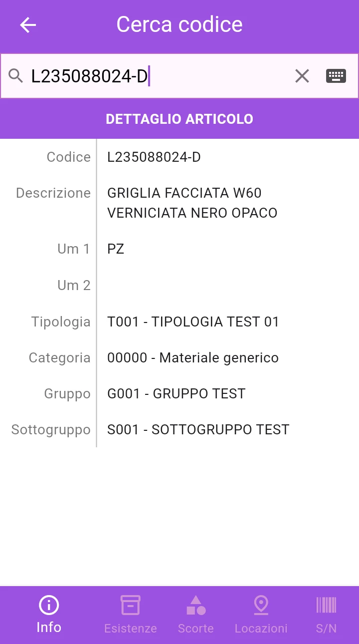
Task: Clear the search field with X
Action: point(302,76)
